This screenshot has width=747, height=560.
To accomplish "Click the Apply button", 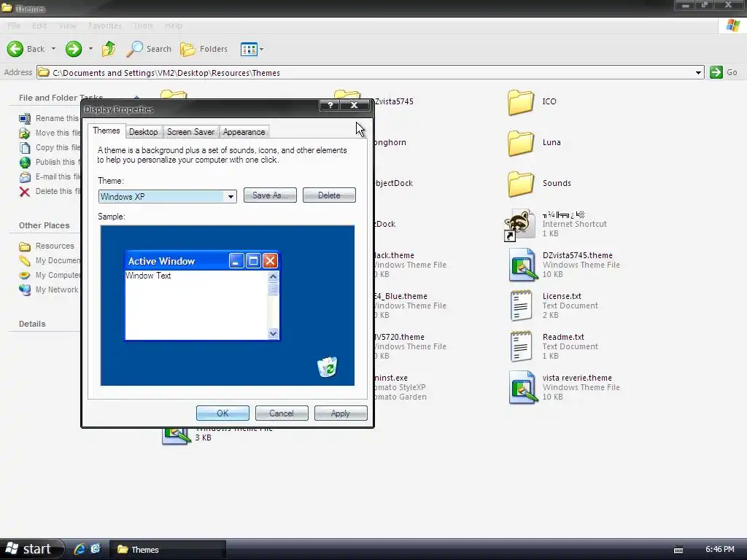I will [x=341, y=413].
